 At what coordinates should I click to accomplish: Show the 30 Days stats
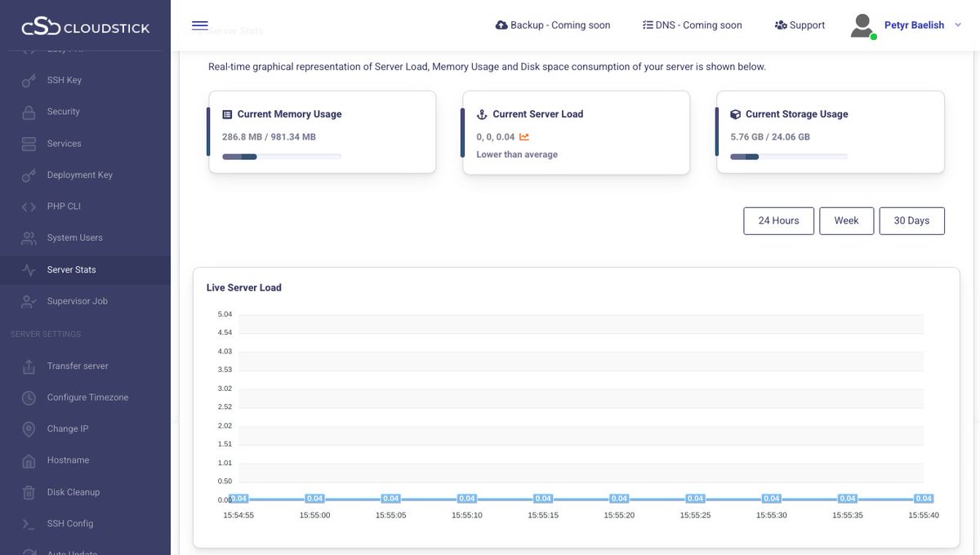tap(912, 221)
